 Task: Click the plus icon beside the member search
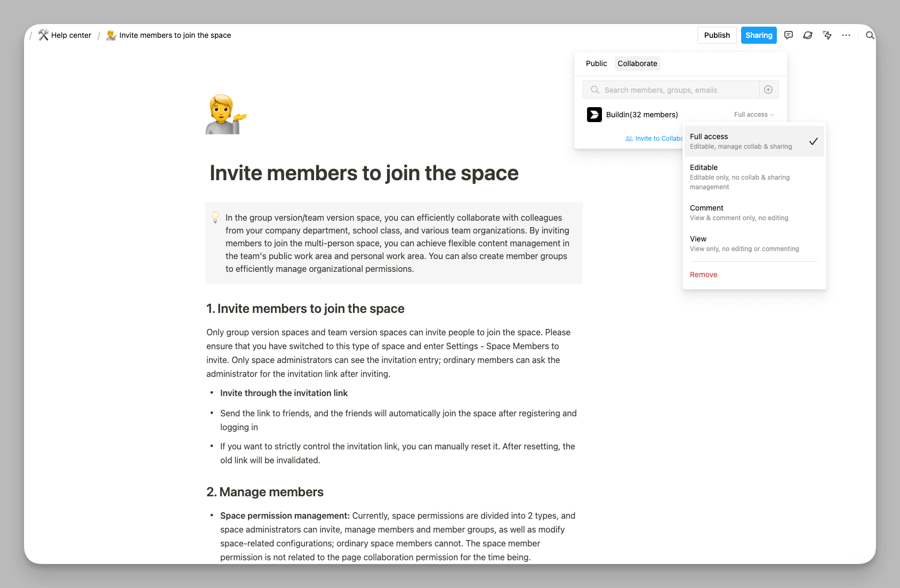[768, 90]
